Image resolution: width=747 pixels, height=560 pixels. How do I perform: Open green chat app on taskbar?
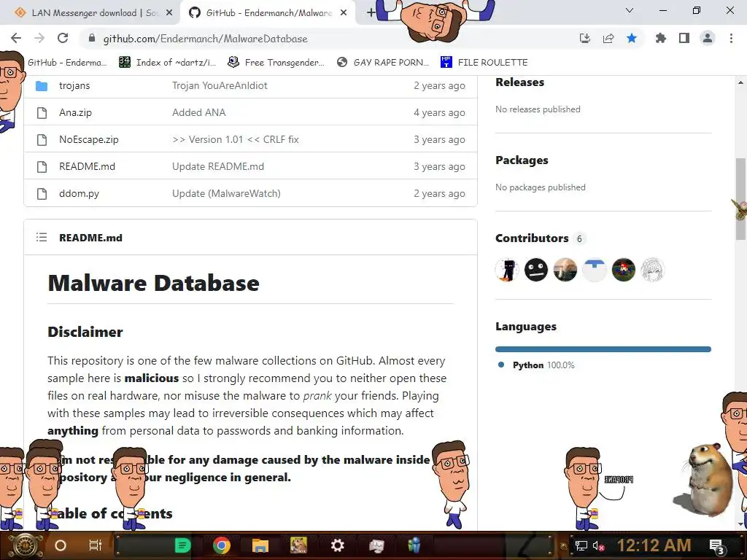click(x=182, y=545)
